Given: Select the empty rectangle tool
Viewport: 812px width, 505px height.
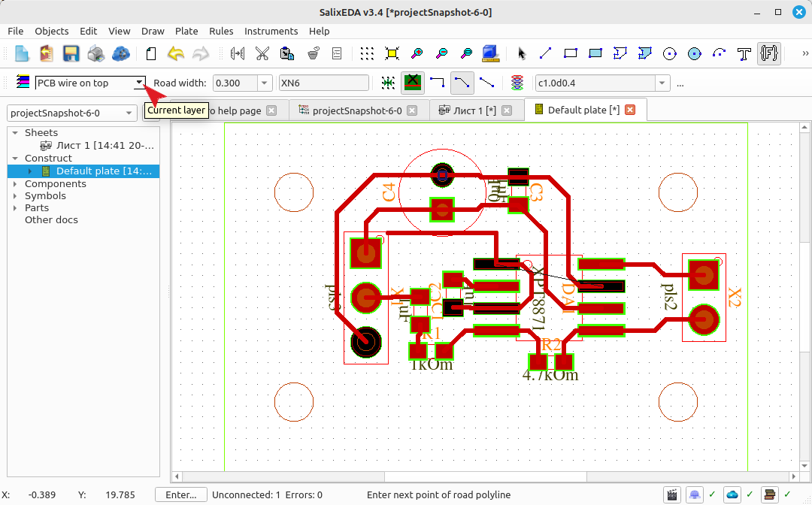Looking at the screenshot, I should (x=570, y=53).
